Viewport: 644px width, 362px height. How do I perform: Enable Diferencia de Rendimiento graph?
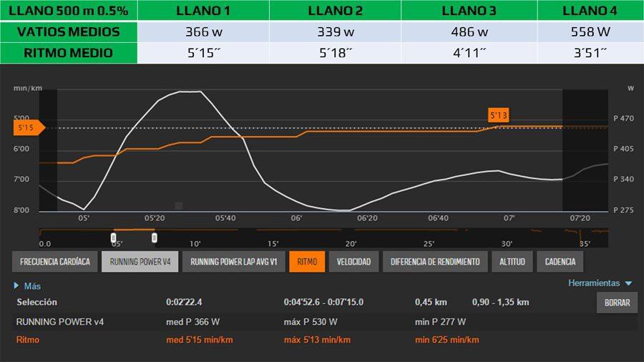[x=435, y=262]
